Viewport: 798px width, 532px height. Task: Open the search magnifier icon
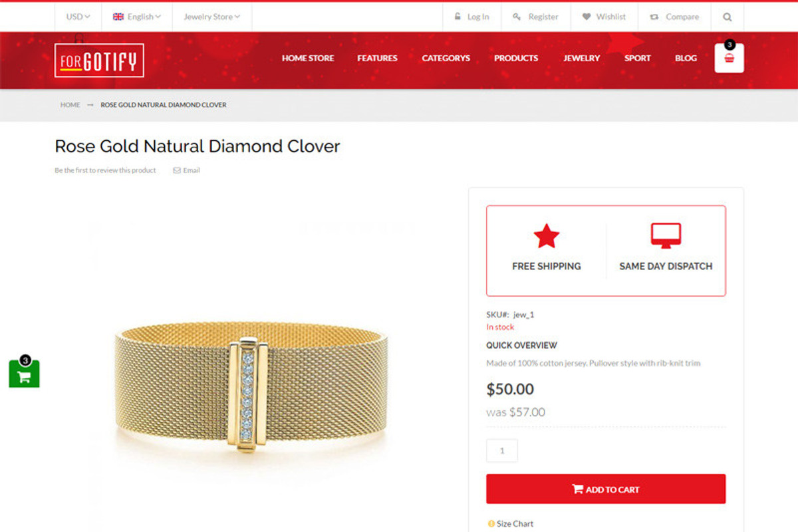727,17
